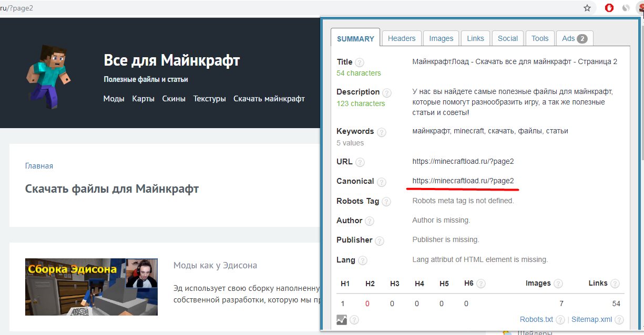
Task: Switch to the Headers tab
Action: pyautogui.click(x=402, y=38)
